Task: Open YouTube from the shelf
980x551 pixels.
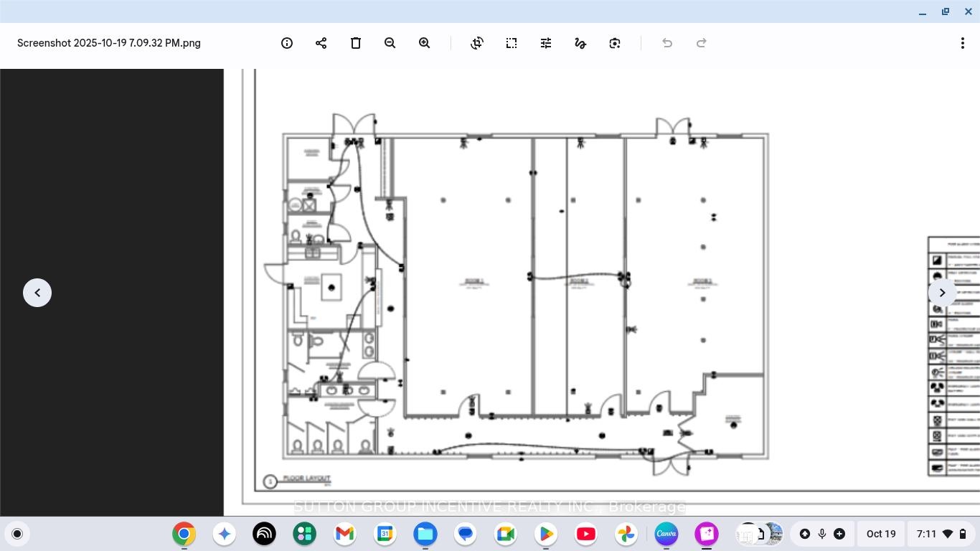Action: pos(586,534)
